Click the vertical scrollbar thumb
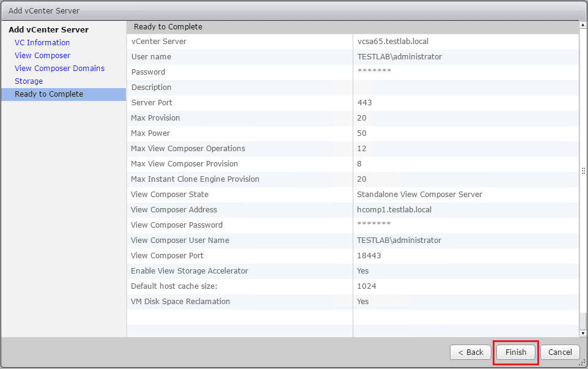The height and width of the screenshot is (369, 588). (x=582, y=321)
